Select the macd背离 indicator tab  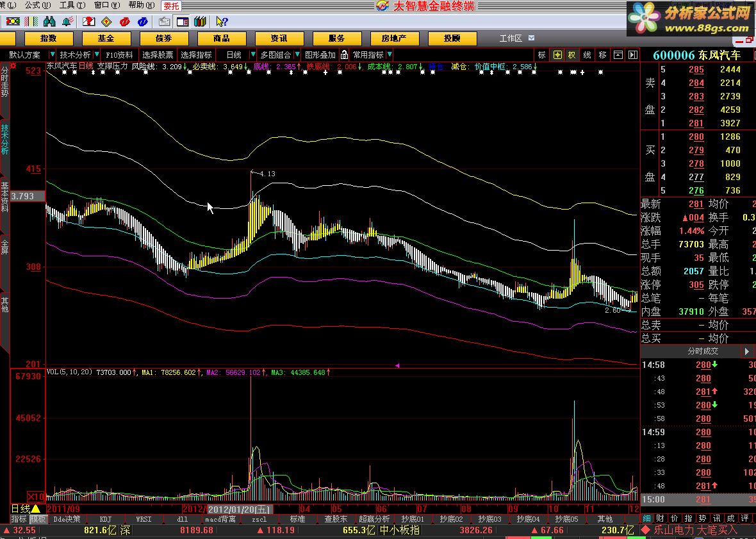pos(220,519)
